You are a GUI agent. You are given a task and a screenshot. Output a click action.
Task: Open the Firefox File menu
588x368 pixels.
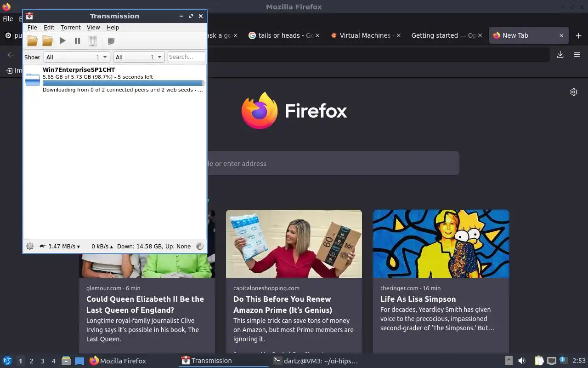(8, 19)
